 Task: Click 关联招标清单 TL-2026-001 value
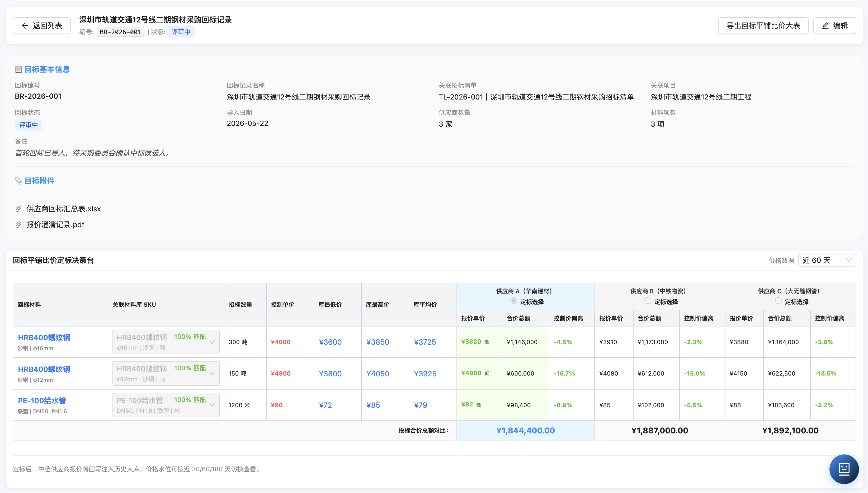[536, 97]
